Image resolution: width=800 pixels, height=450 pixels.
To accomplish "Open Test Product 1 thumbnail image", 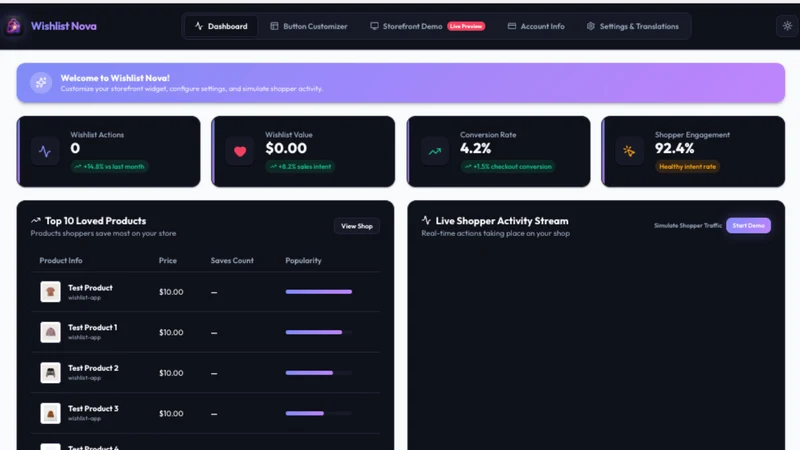I will (x=51, y=332).
